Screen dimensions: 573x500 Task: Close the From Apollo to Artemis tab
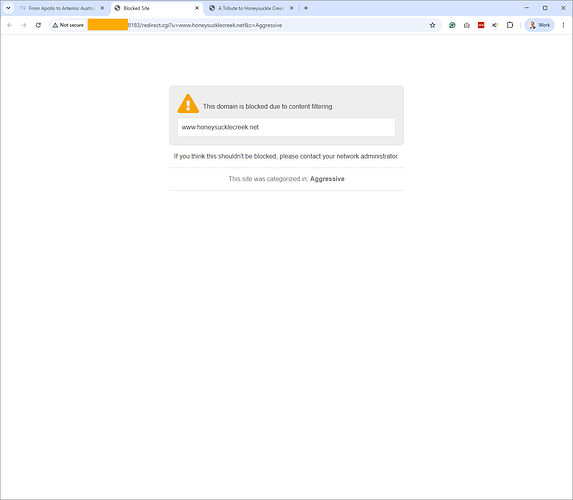coord(102,8)
